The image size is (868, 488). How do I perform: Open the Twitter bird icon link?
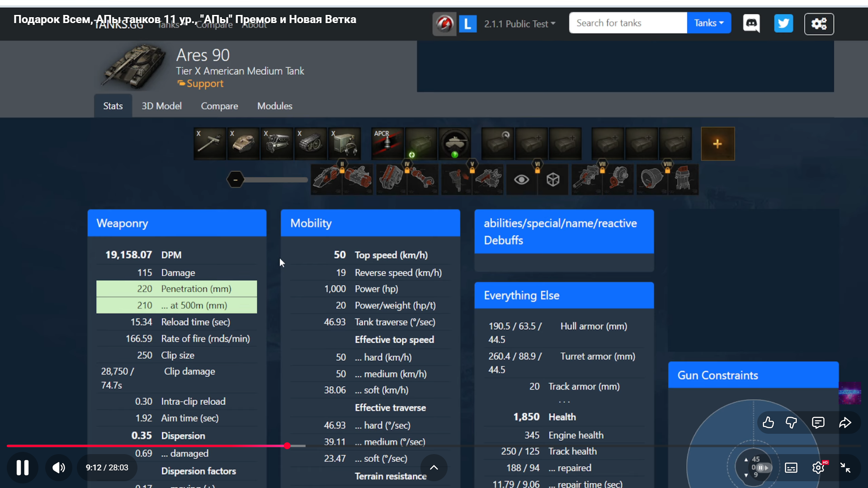pyautogui.click(x=783, y=23)
